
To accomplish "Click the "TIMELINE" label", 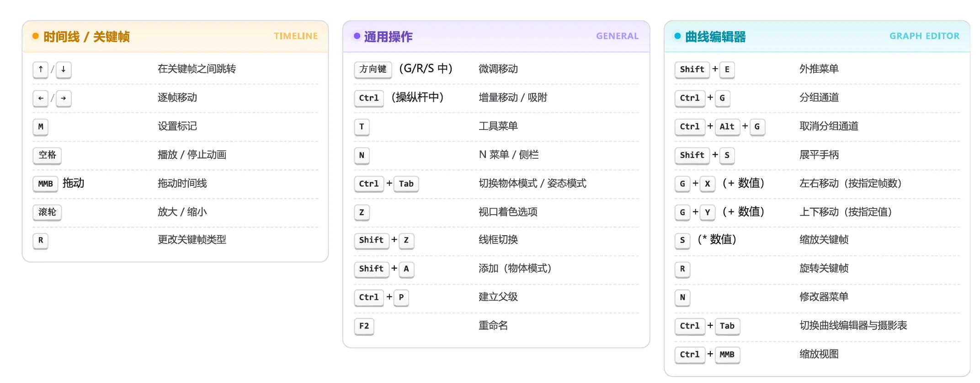I will (296, 36).
